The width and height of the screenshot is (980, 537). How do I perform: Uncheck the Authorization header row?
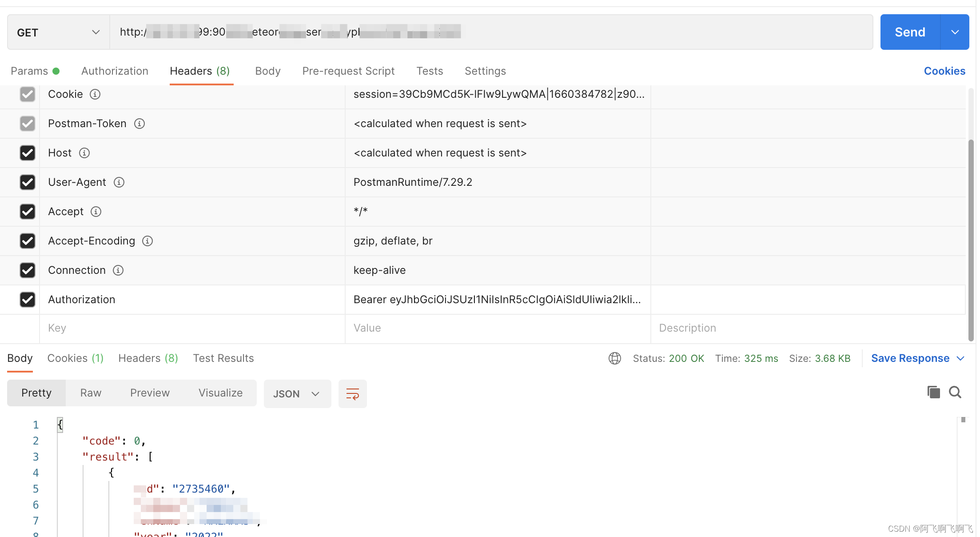tap(28, 300)
